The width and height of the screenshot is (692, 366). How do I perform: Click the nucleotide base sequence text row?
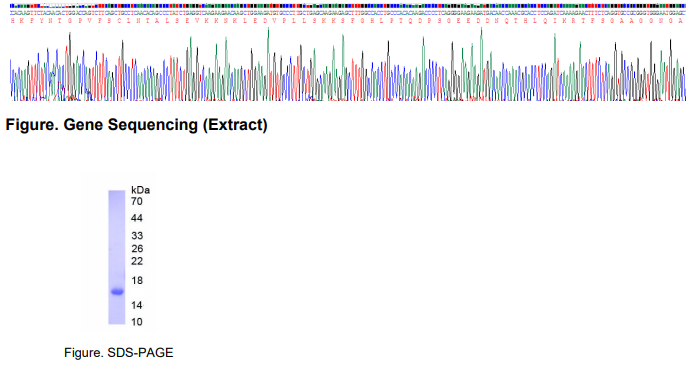coord(348,13)
